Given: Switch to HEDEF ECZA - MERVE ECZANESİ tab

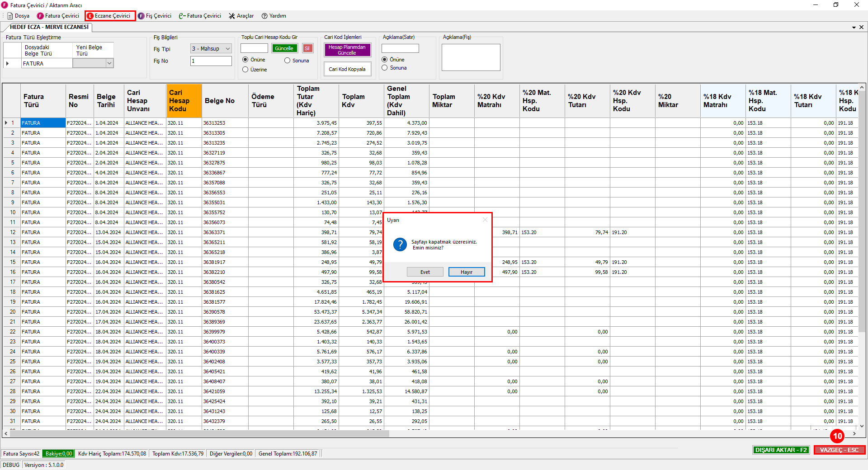Looking at the screenshot, I should 49,27.
